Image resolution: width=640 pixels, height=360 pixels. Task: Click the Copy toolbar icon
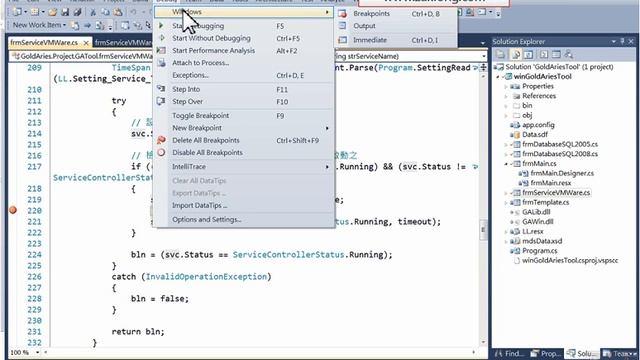tap(105, 12)
